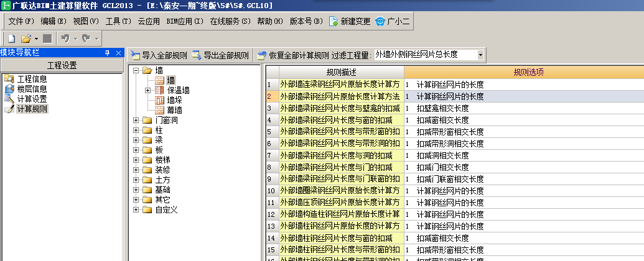
Task: Select the 门窗洞 folder label
Action: tap(166, 120)
